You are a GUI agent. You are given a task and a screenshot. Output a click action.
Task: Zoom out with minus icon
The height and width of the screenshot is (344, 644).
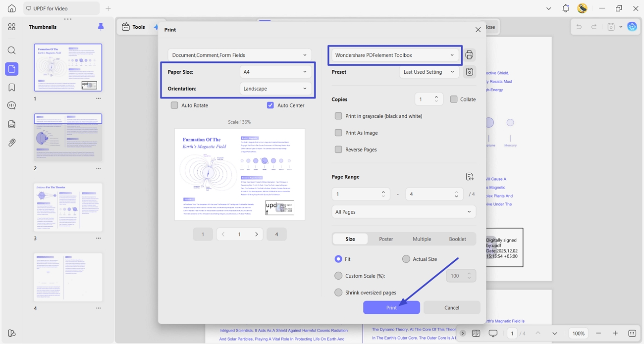[x=598, y=334]
